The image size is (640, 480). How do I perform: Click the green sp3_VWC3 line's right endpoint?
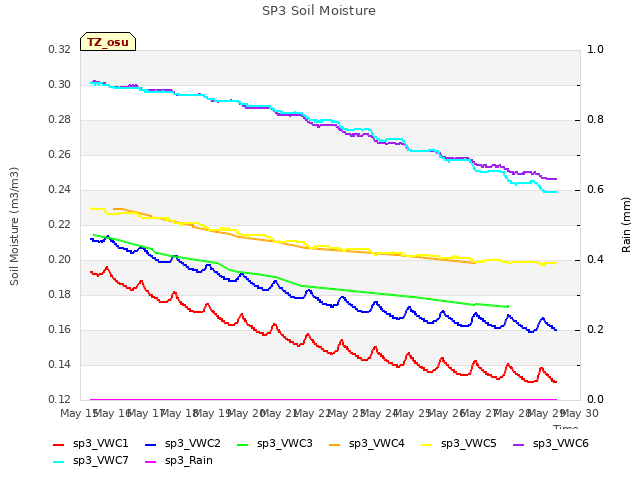tap(508, 307)
